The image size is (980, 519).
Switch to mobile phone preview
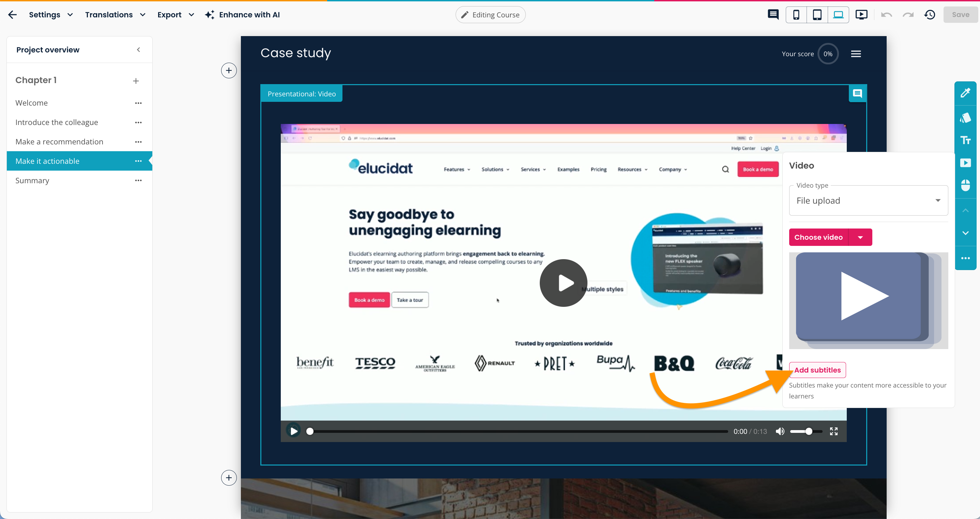point(796,15)
